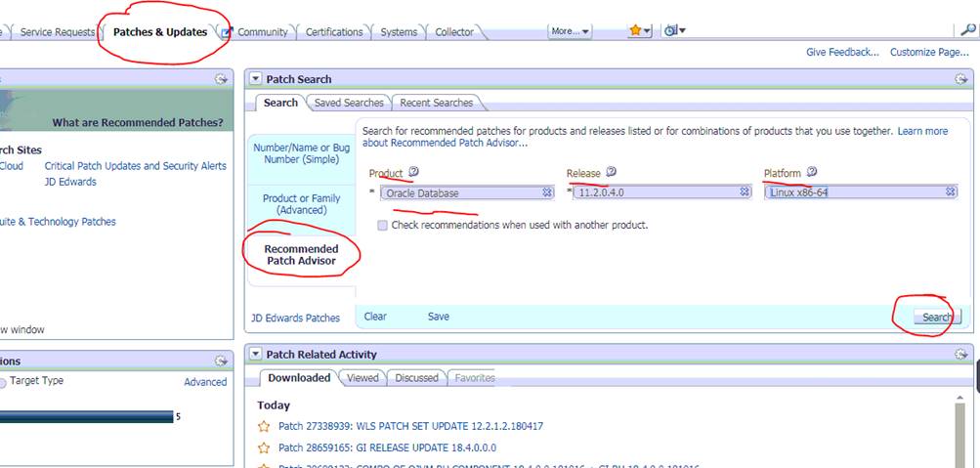Viewport: 980px width, 468px height.
Task: Select the Search sub-tab
Action: click(x=280, y=103)
